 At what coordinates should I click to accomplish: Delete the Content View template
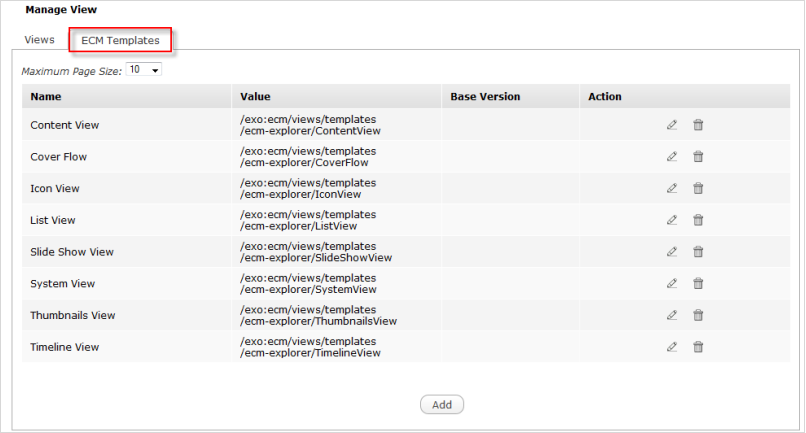click(698, 125)
